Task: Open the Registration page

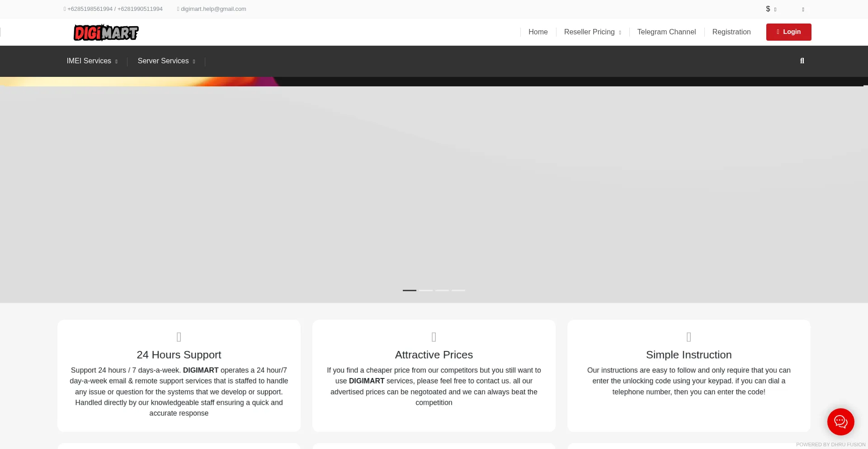Action: [731, 32]
